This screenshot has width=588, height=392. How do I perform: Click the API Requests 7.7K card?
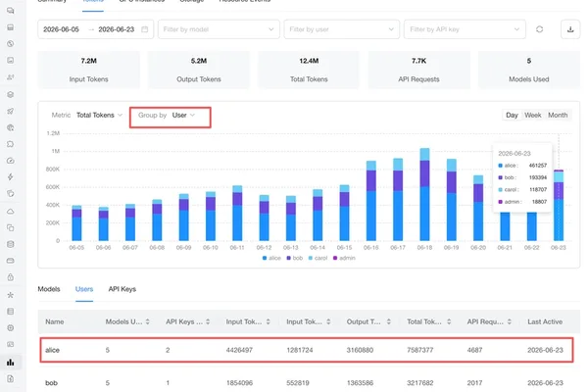418,70
